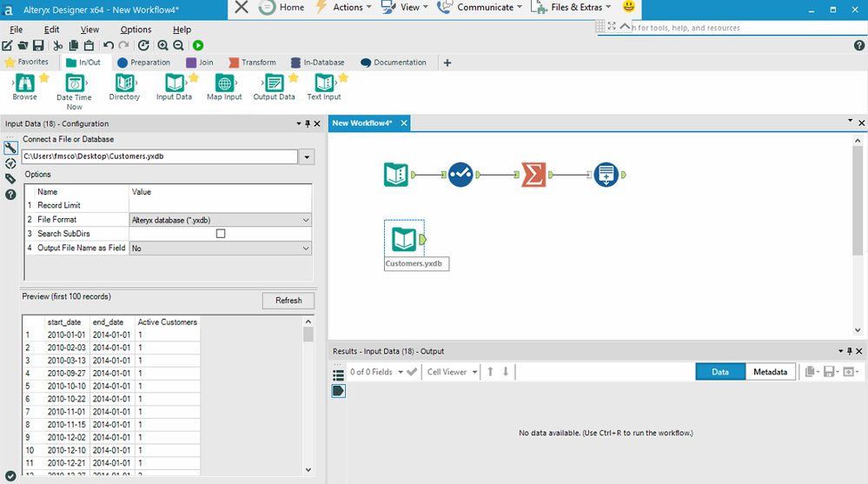Open the file path dropdown arrow
Screen dimensions: 868x484
click(x=307, y=157)
